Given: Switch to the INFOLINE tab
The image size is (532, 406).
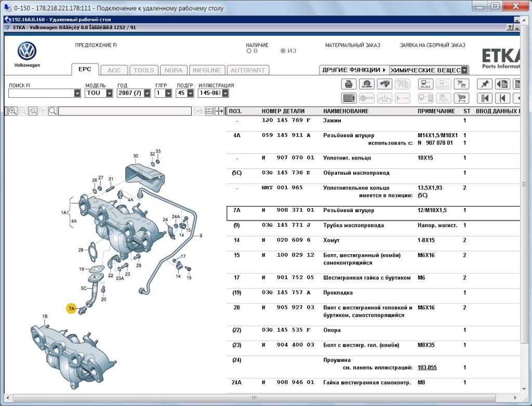Looking at the screenshot, I should coord(207,70).
